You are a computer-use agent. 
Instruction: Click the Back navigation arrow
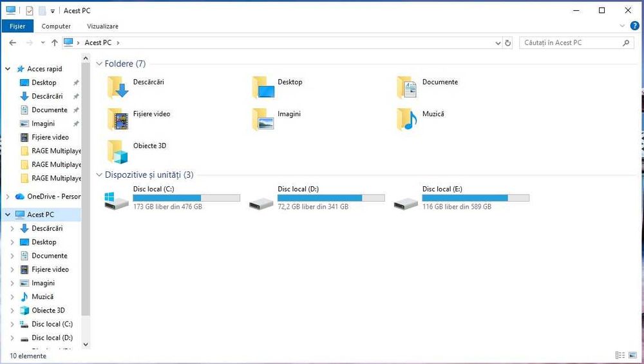click(13, 43)
